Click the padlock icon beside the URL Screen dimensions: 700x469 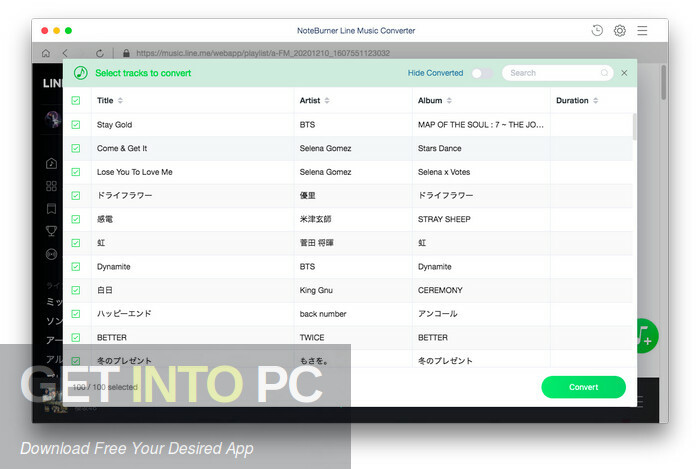pos(126,53)
